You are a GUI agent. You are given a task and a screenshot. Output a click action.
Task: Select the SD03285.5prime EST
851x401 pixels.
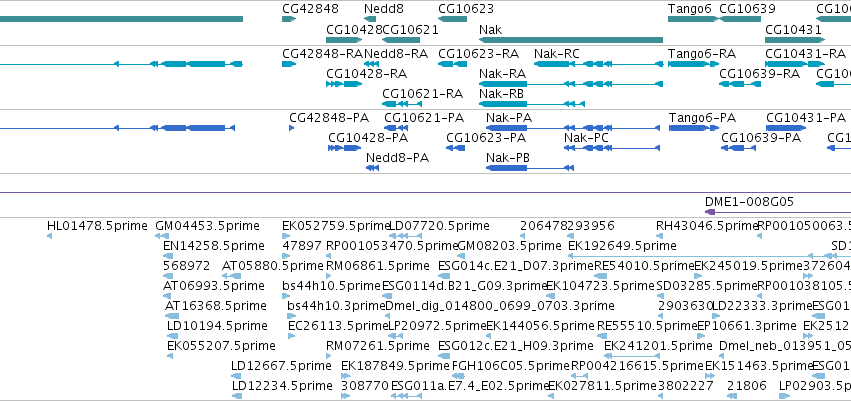pyautogui.click(x=659, y=296)
